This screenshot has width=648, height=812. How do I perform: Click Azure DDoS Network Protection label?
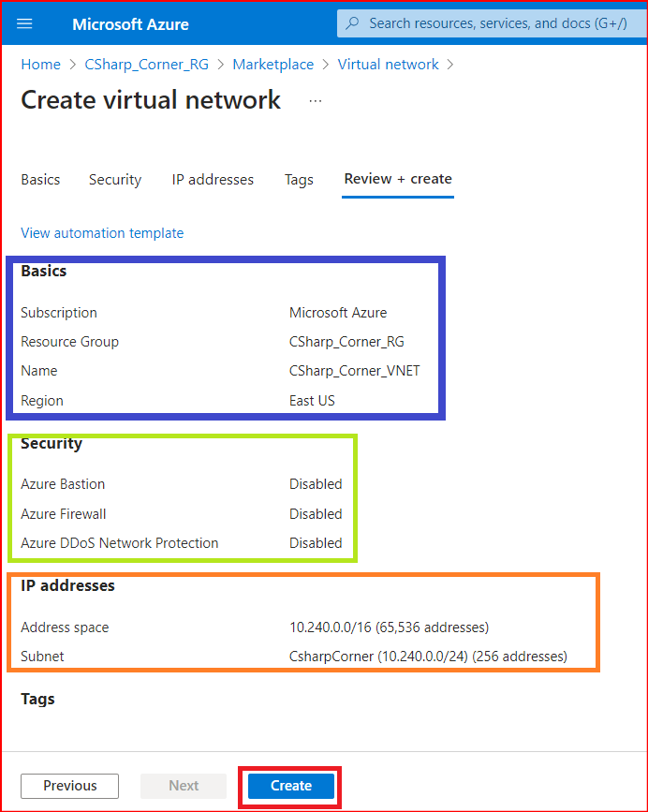120,543
